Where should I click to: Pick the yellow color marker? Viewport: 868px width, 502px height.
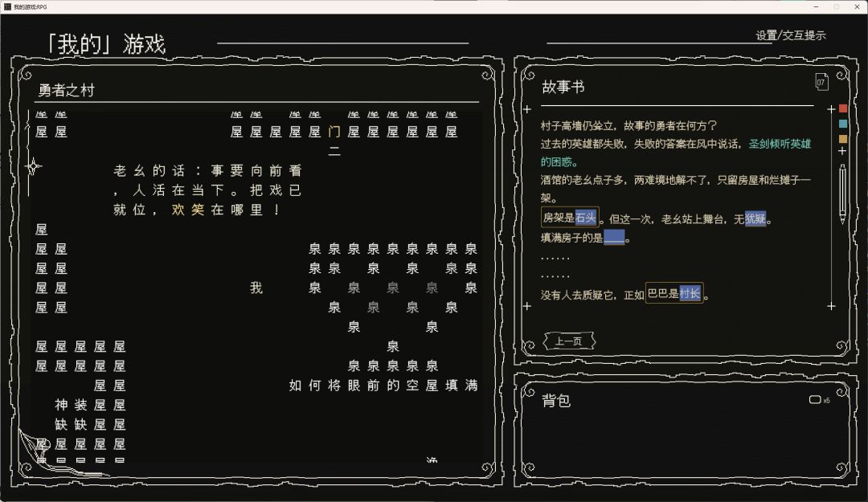tap(843, 138)
